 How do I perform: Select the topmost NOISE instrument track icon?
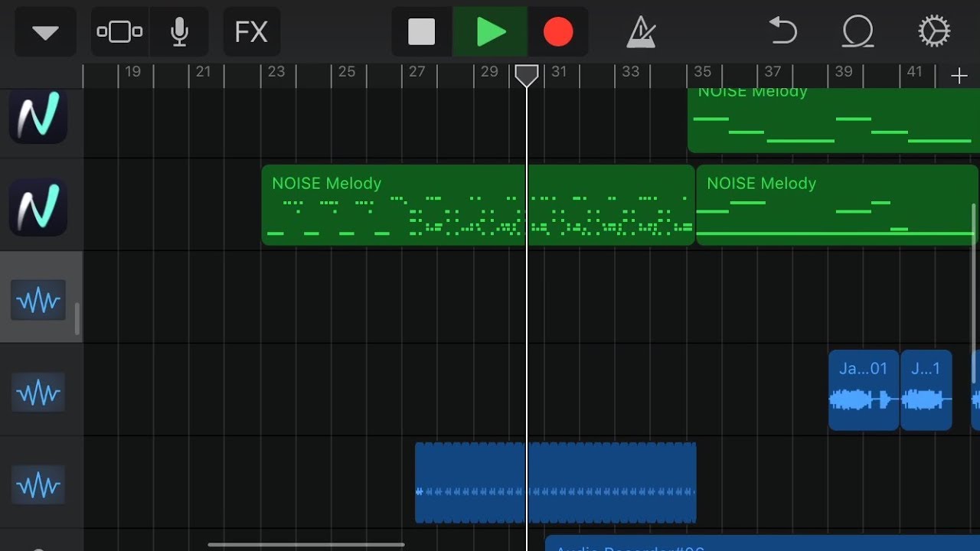38,116
